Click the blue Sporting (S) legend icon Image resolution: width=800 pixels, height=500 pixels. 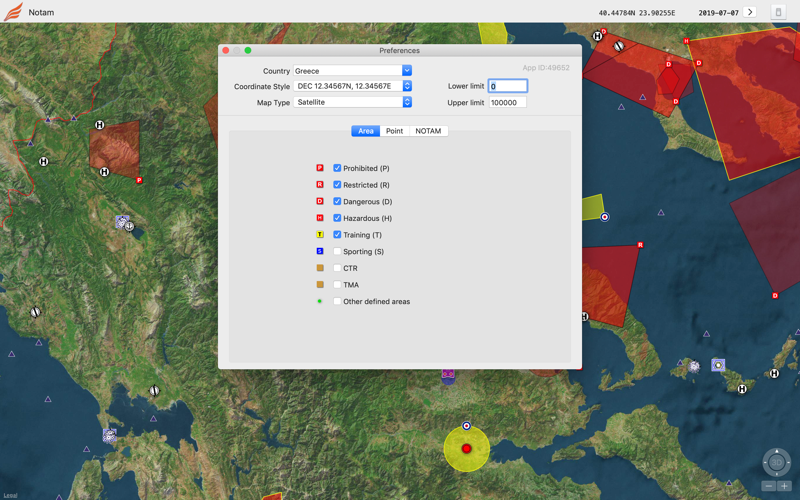[320, 251]
